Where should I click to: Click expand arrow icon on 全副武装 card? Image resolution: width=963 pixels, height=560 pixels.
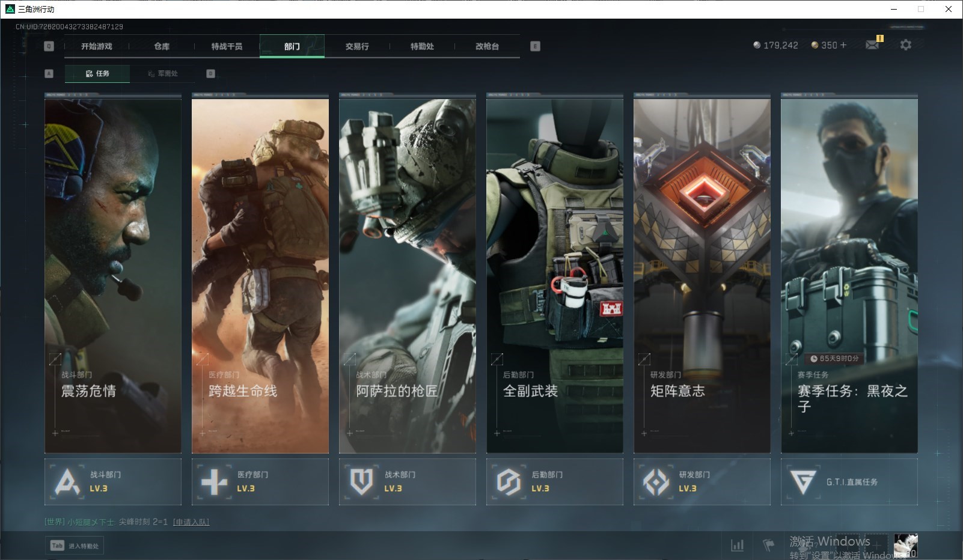click(x=497, y=359)
